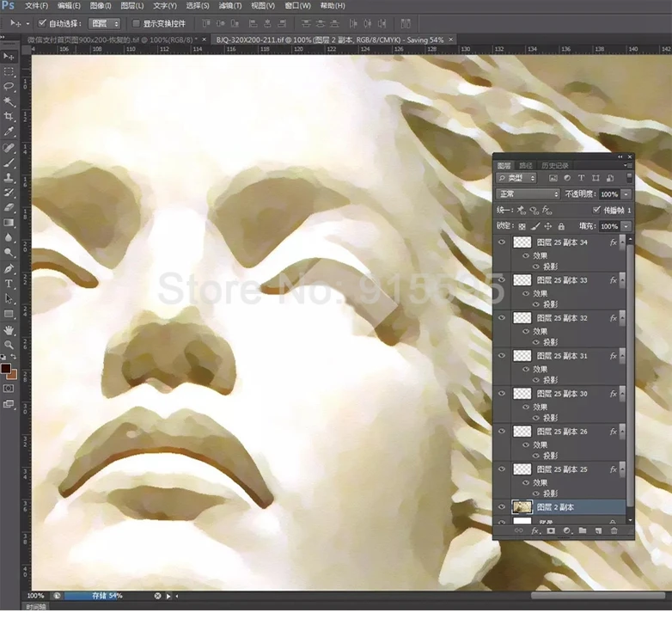This screenshot has height=619, width=672.
Task: Click the lock all icon in Layers panel
Action: 561,226
